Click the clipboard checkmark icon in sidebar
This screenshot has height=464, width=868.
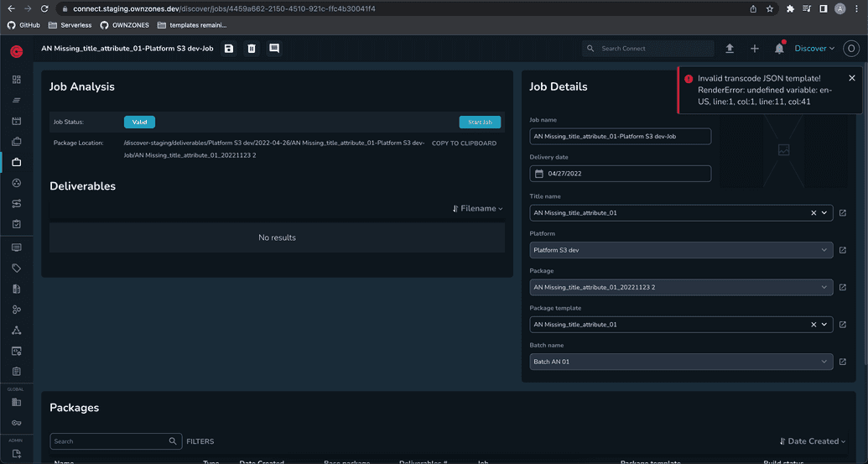[17, 224]
